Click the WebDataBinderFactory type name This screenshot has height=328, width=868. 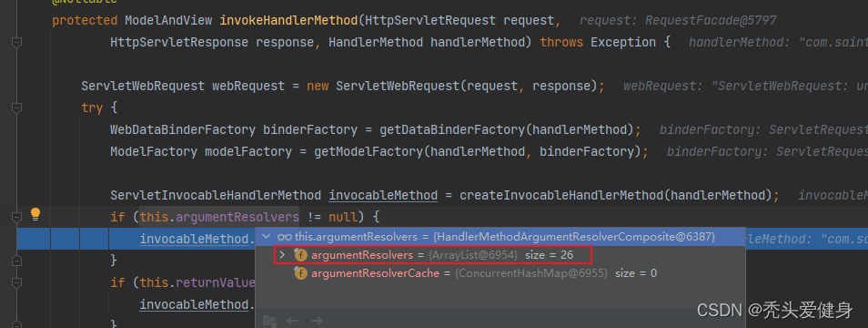183,129
